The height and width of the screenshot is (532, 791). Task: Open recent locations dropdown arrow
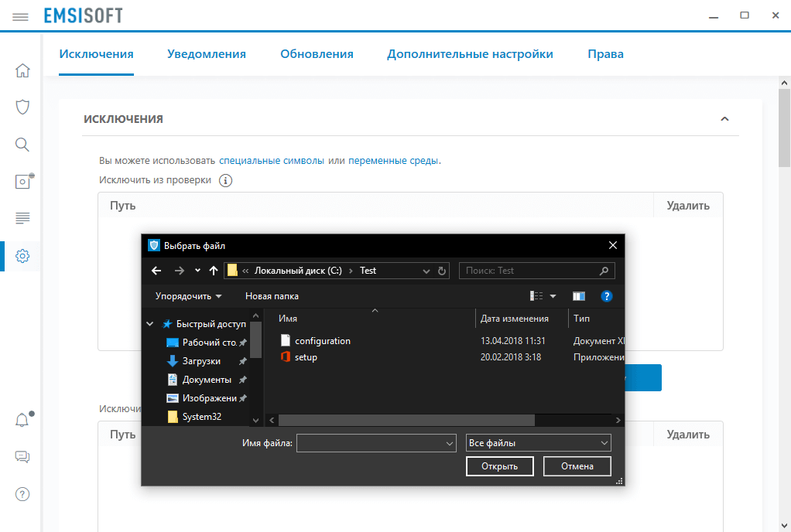(198, 271)
